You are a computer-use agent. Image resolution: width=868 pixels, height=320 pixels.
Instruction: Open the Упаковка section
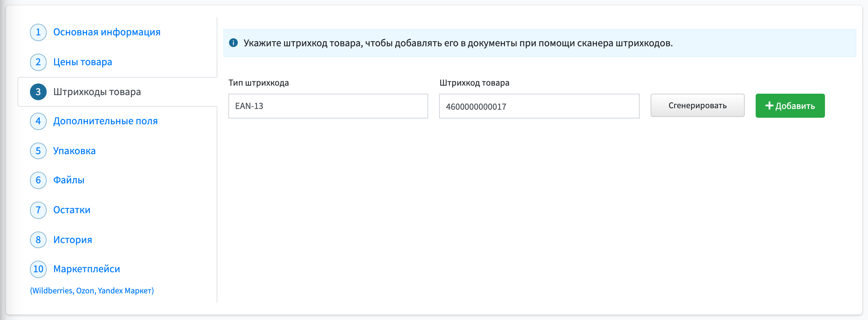[x=74, y=151]
